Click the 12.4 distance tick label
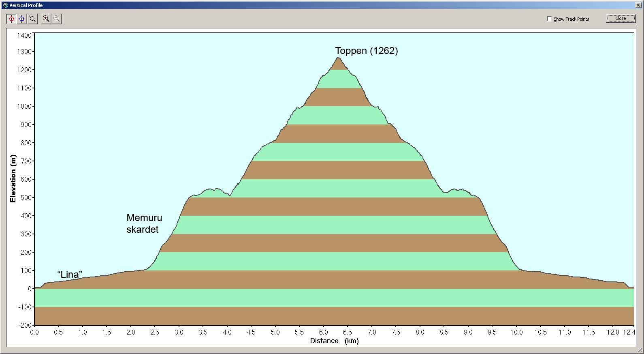Viewport: 644px width, 354px height. pyautogui.click(x=629, y=332)
